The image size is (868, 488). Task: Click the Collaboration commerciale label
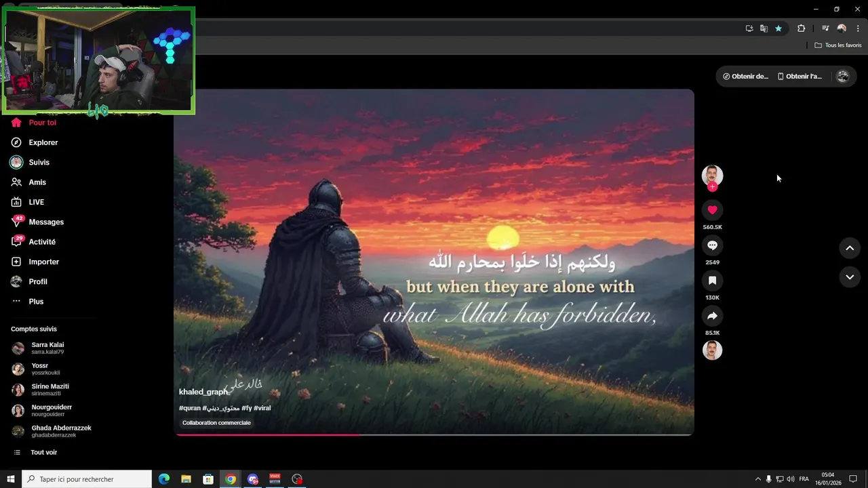216,423
